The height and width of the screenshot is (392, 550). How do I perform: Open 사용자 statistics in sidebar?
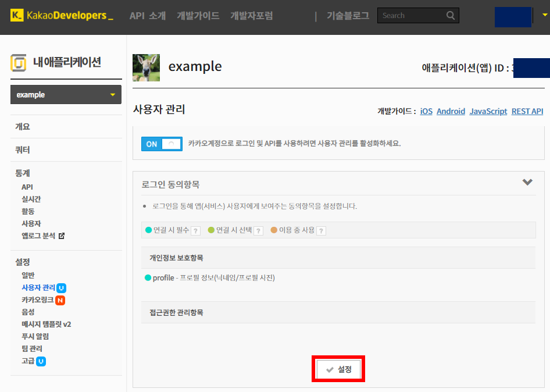pos(31,223)
